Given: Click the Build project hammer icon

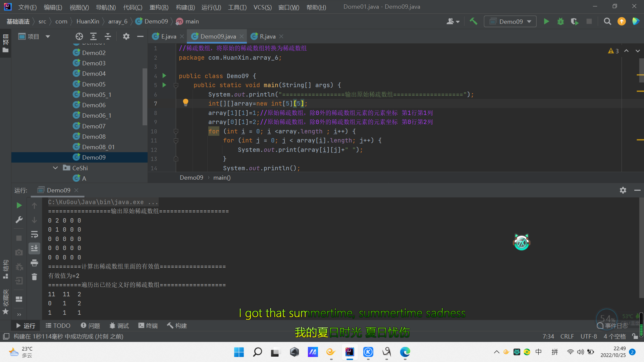Looking at the screenshot, I should coord(473,21).
